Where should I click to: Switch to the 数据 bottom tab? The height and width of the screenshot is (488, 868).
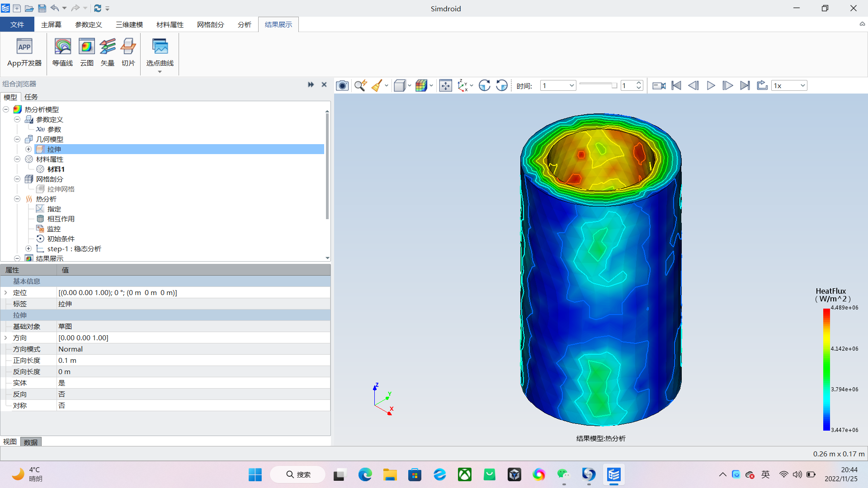pyautogui.click(x=31, y=442)
